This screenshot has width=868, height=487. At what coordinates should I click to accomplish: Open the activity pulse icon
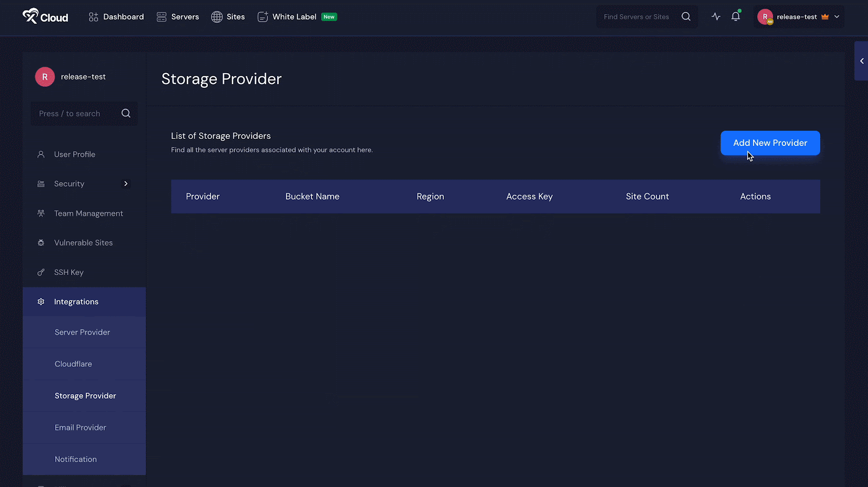(716, 17)
